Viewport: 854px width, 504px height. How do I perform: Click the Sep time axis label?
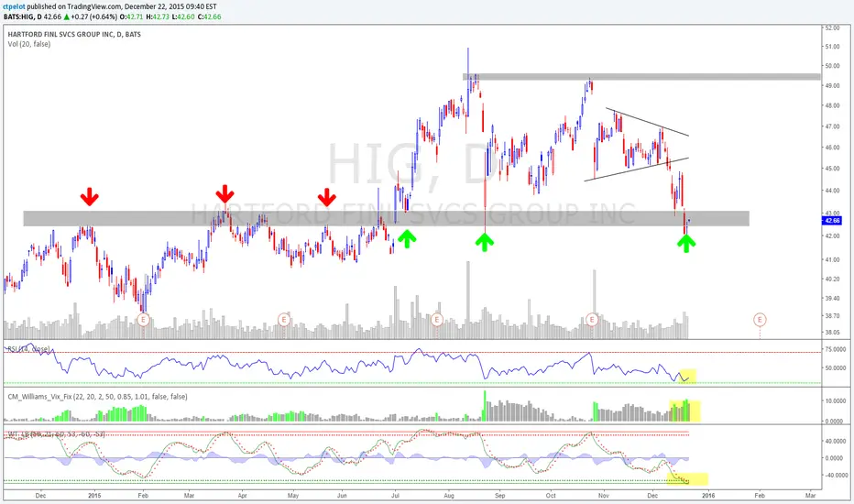click(500, 496)
